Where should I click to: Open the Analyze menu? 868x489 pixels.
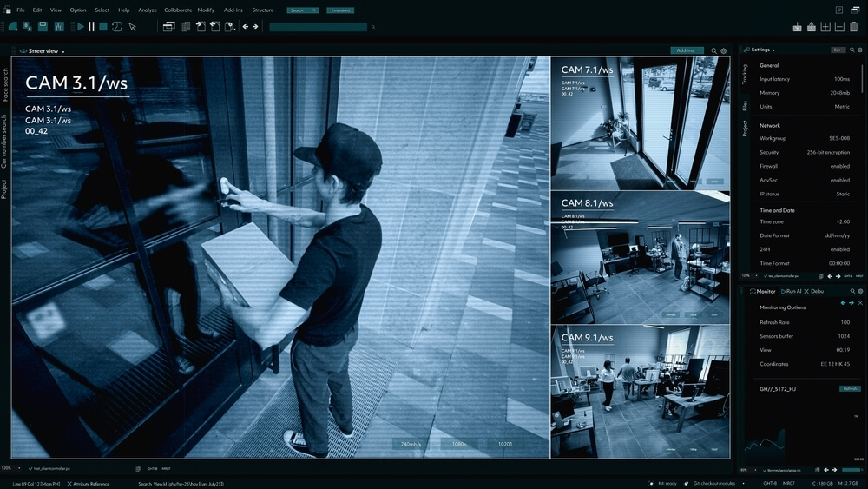(x=148, y=10)
